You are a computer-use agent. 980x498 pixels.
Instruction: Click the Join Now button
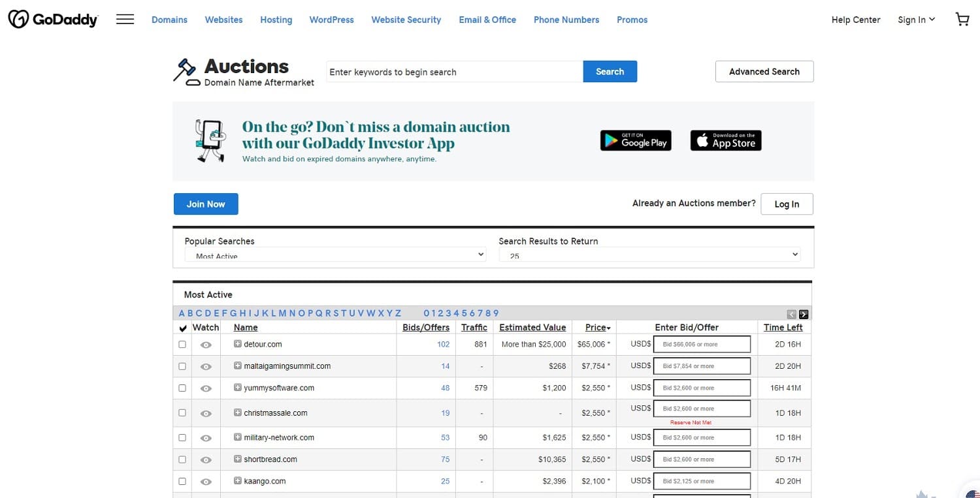tap(205, 204)
